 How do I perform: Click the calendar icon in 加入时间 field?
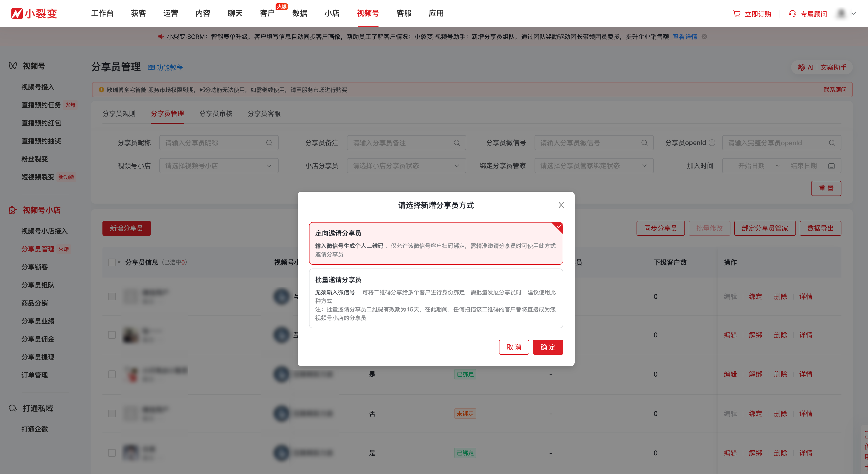click(x=831, y=166)
